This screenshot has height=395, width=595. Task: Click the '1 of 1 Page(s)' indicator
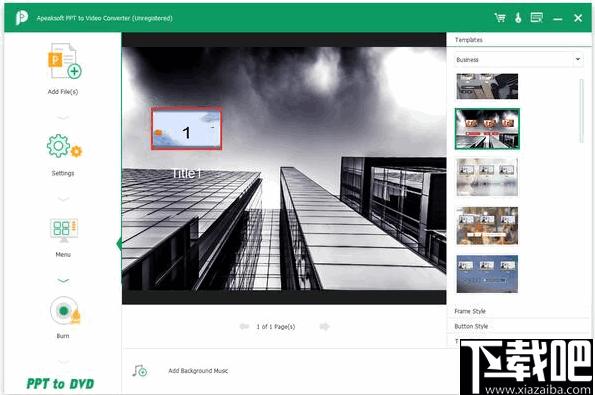tap(275, 326)
